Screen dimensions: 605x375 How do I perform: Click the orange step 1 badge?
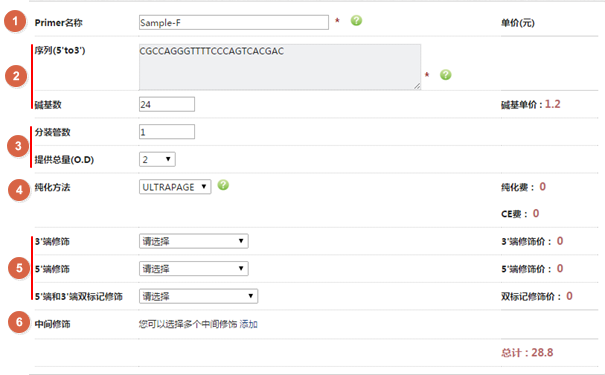(x=15, y=21)
